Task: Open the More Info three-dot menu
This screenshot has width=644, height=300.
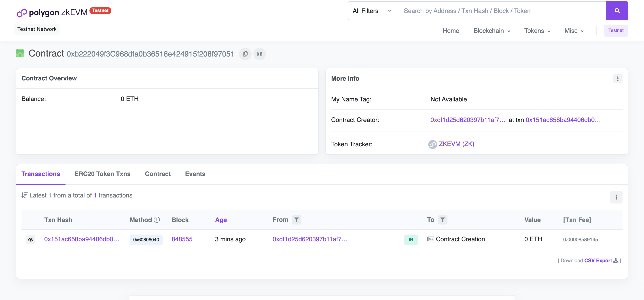Action: [x=617, y=79]
